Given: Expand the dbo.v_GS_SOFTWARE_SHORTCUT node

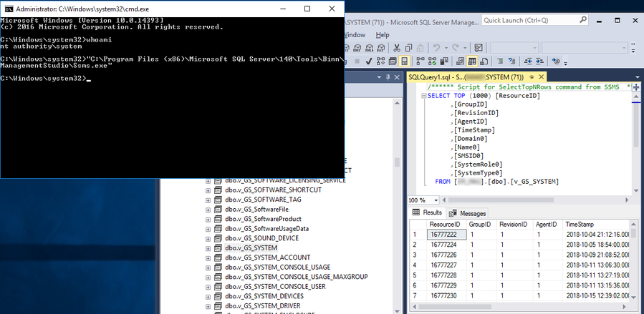Looking at the screenshot, I should (208, 190).
